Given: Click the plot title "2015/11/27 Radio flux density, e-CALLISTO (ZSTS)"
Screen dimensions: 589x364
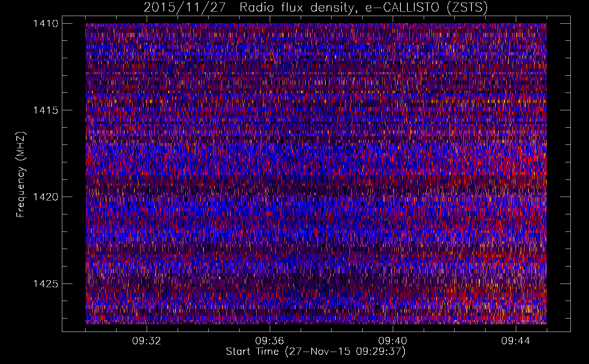Looking at the screenshot, I should [x=316, y=8].
